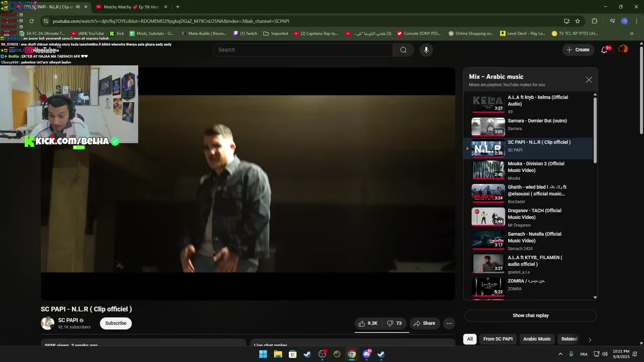Screen dimensions: 644x362
Task: Open the Chrome three-dot menu
Action: point(636,21)
